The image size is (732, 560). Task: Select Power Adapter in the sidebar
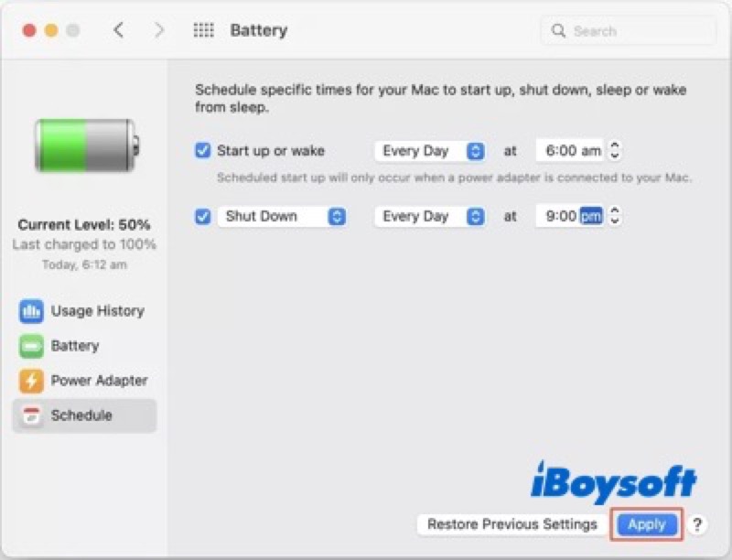pos(98,381)
